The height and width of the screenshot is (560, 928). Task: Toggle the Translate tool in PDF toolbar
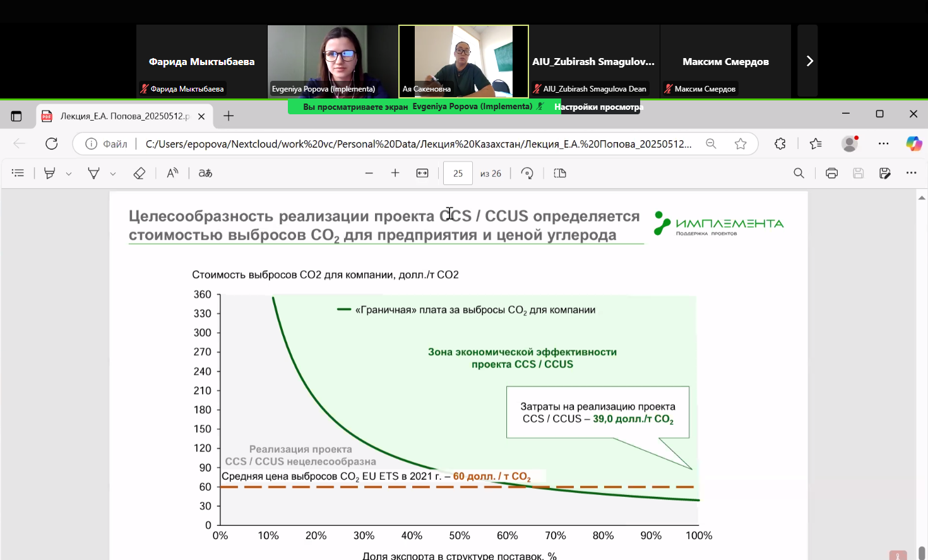205,173
